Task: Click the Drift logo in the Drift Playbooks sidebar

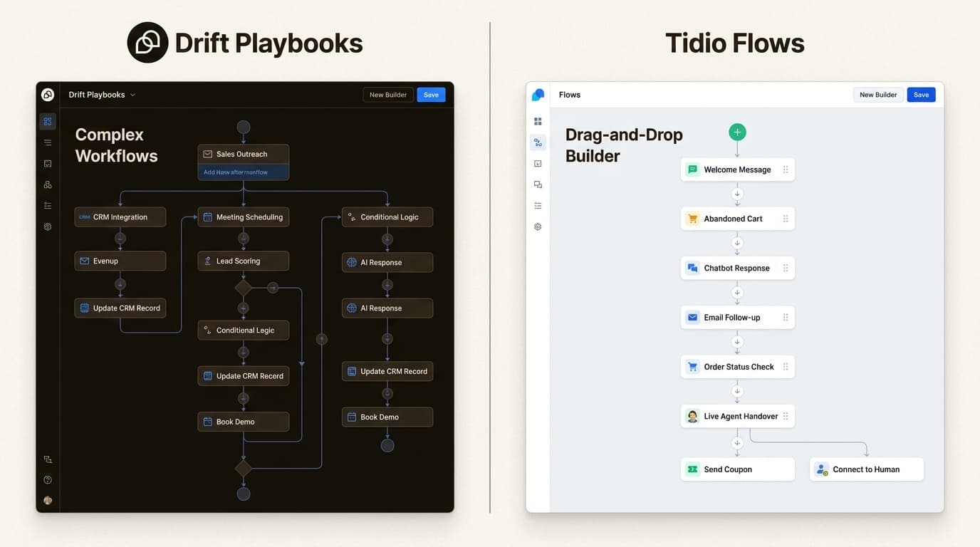Action: coord(48,95)
